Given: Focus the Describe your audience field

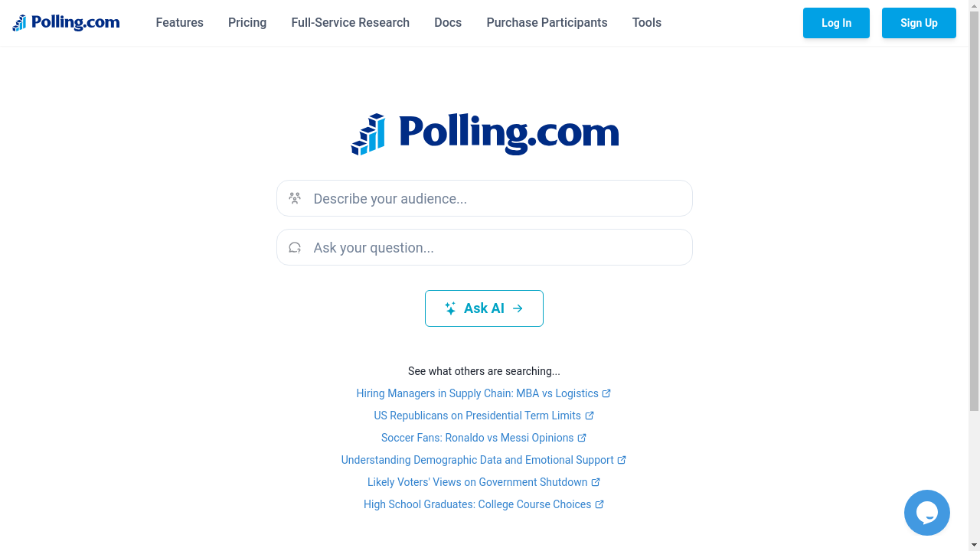Looking at the screenshot, I should (498, 199).
